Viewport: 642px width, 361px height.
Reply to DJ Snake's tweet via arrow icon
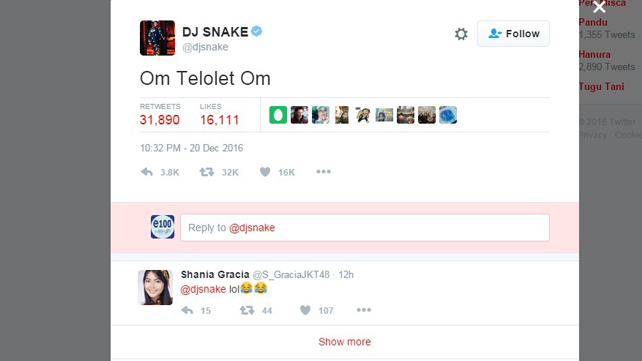coord(147,172)
